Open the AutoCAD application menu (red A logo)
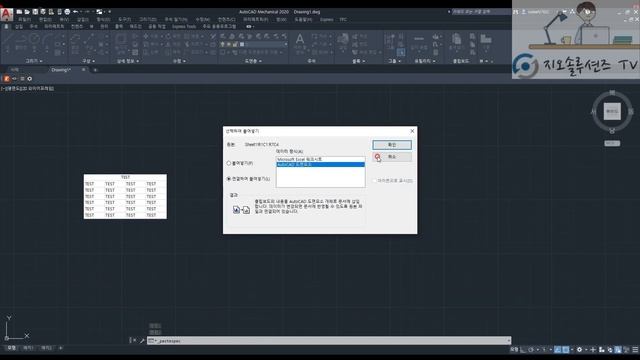Screen dimensions: 640x360 [x=6, y=14]
